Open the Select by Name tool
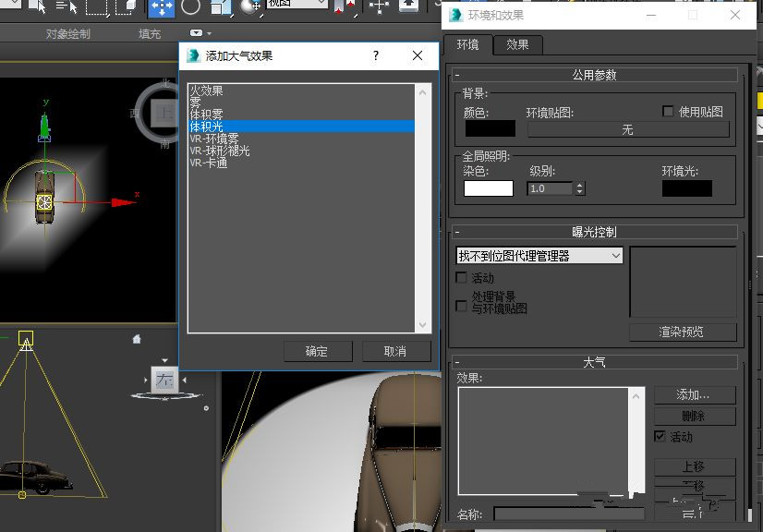Viewport: 763px width, 532px height. tap(67, 6)
